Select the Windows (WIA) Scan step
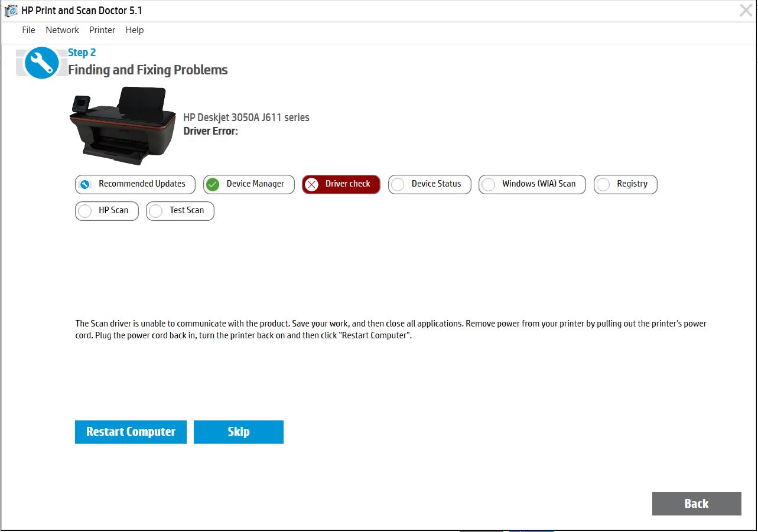This screenshot has width=758, height=532. (532, 184)
